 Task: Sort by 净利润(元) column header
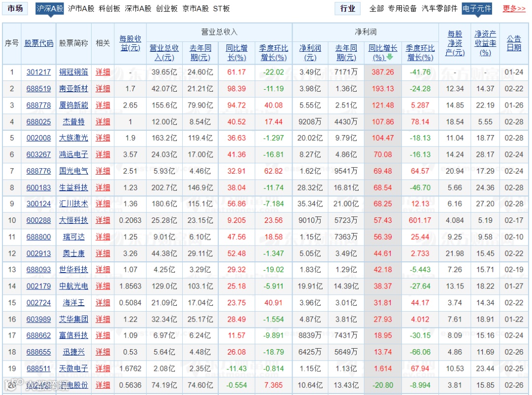click(x=310, y=53)
